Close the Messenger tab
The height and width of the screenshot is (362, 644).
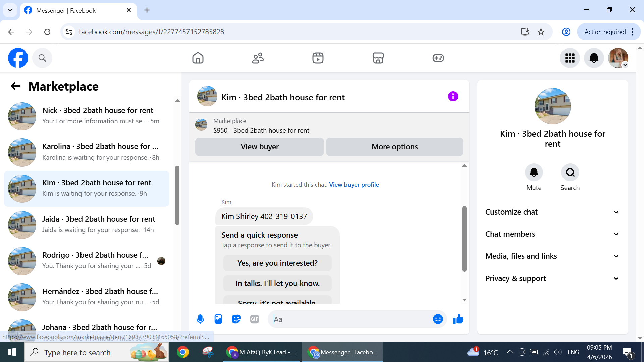coord(129,10)
